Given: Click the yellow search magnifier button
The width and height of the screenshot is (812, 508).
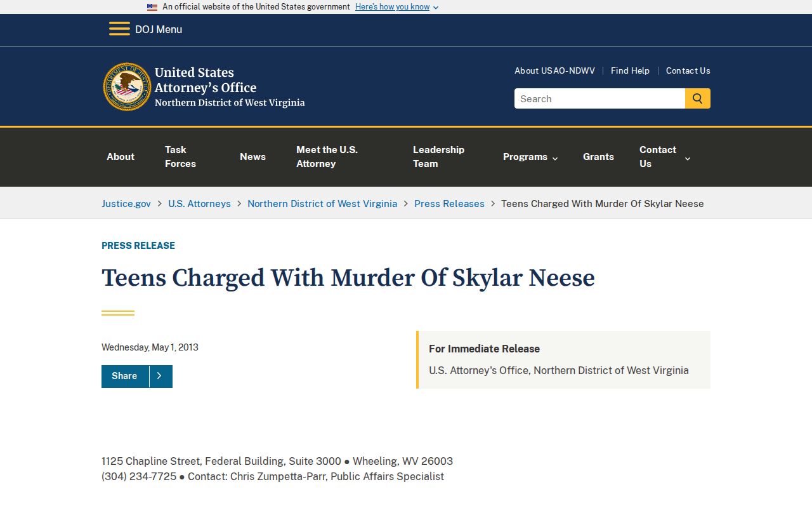Looking at the screenshot, I should pos(698,98).
